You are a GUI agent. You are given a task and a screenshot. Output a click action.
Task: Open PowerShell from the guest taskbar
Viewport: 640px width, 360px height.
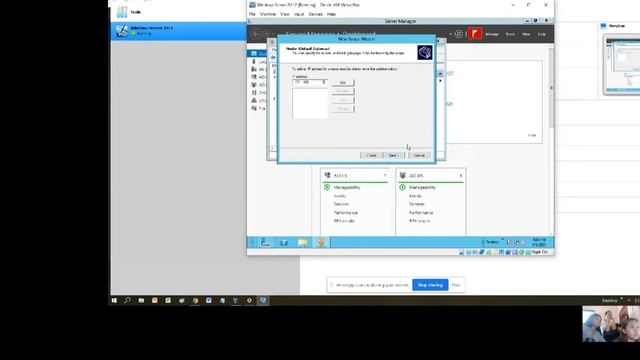(284, 242)
